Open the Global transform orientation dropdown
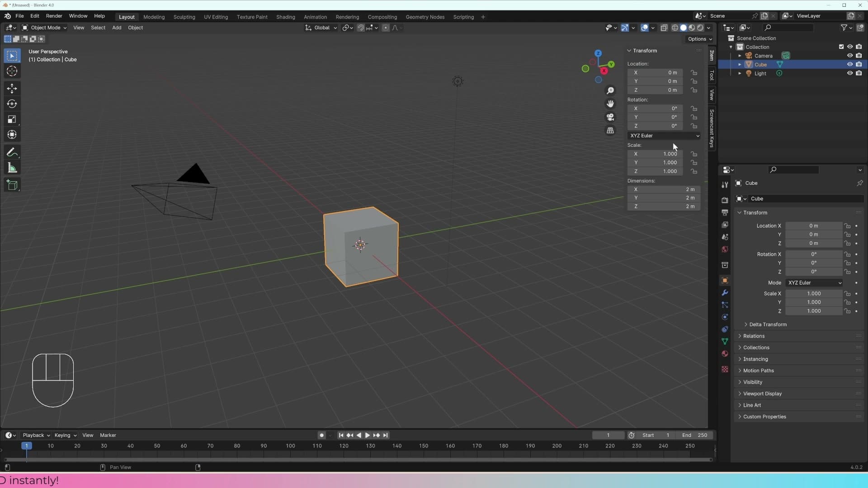Screen dimensions: 868x488 click(321, 28)
